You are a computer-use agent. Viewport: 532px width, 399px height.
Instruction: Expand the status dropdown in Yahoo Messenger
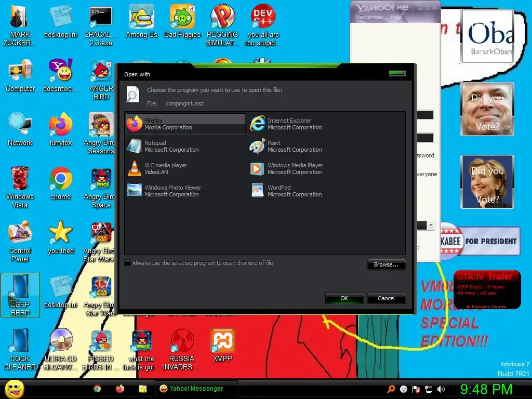coord(431,225)
